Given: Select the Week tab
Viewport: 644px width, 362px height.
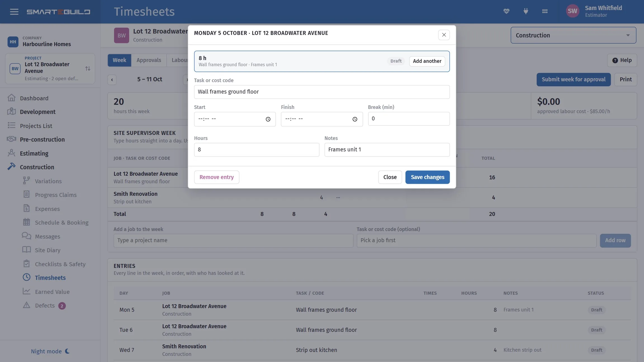Looking at the screenshot, I should pos(119,60).
